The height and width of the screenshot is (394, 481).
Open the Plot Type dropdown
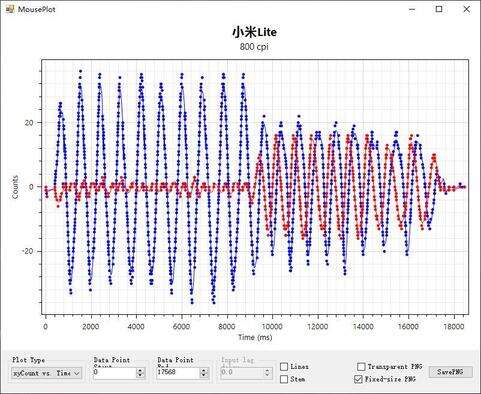pos(46,373)
